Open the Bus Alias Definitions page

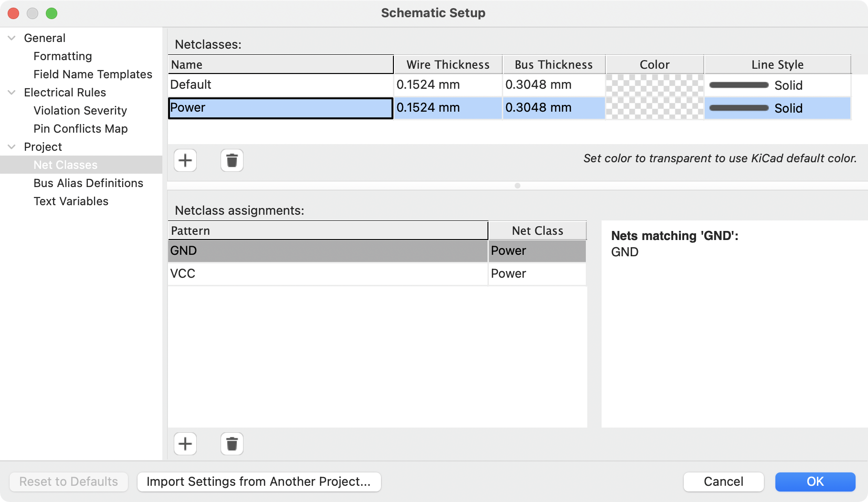pos(88,183)
